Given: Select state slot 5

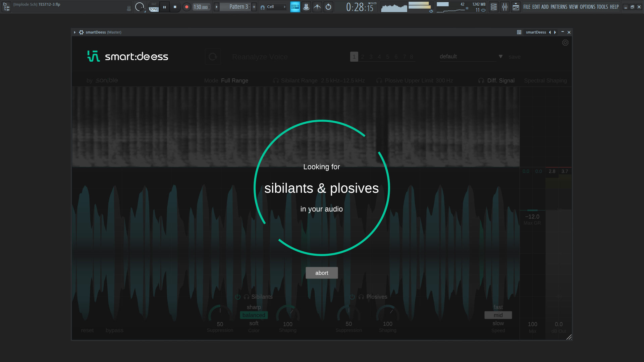Looking at the screenshot, I should click(x=388, y=57).
